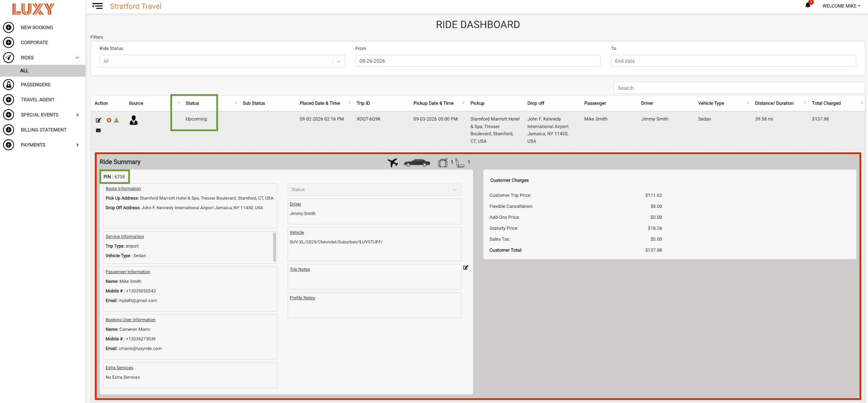The image size is (868, 403).
Task: Open the Welcome Mike user dropdown
Action: (841, 6)
